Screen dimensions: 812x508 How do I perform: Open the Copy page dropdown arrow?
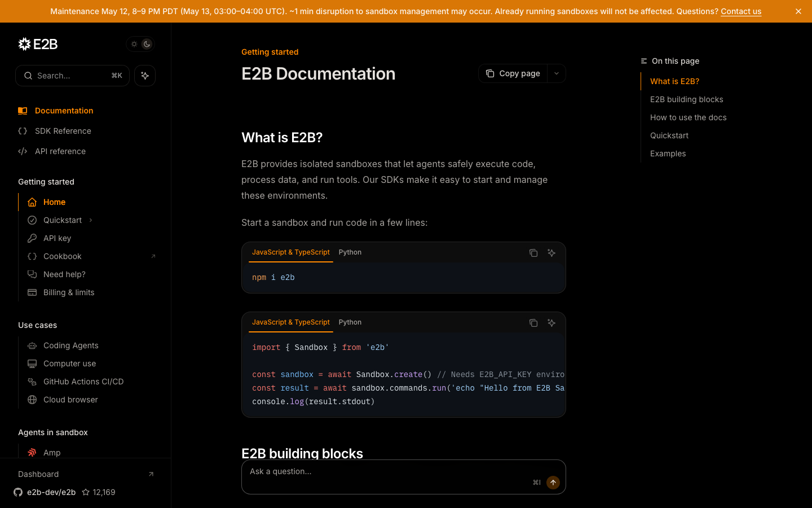point(557,73)
